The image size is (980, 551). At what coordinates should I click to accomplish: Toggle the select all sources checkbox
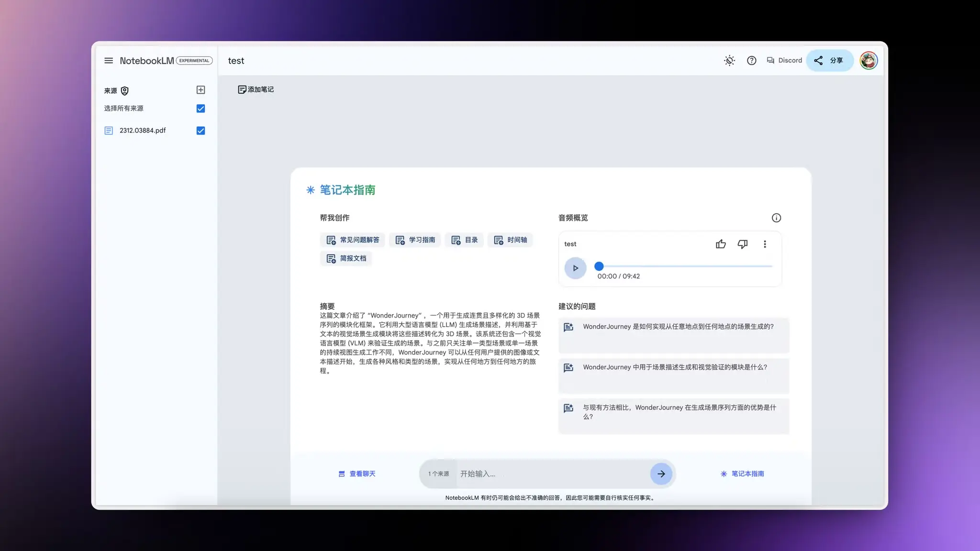pyautogui.click(x=201, y=109)
